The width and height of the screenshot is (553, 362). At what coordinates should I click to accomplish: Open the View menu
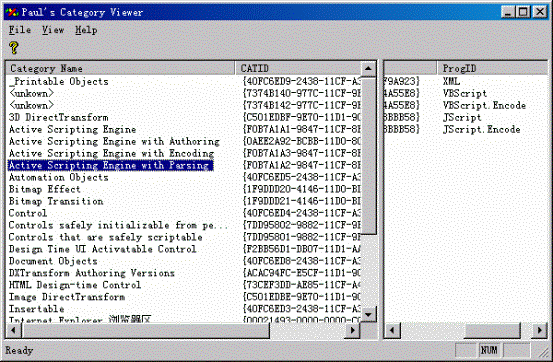point(53,30)
